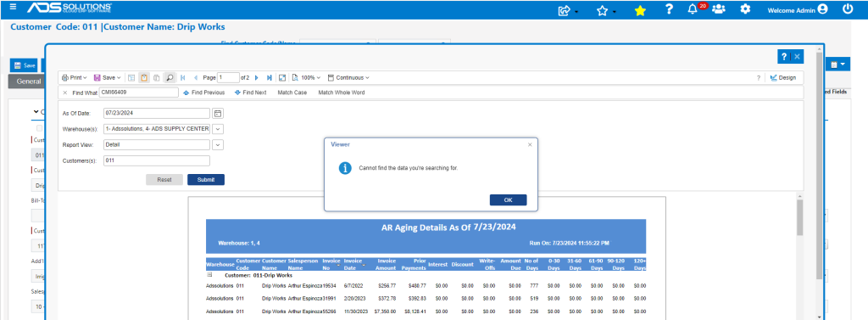Toggle Match Whole Word option
Image resolution: width=868 pixels, height=320 pixels.
click(342, 93)
